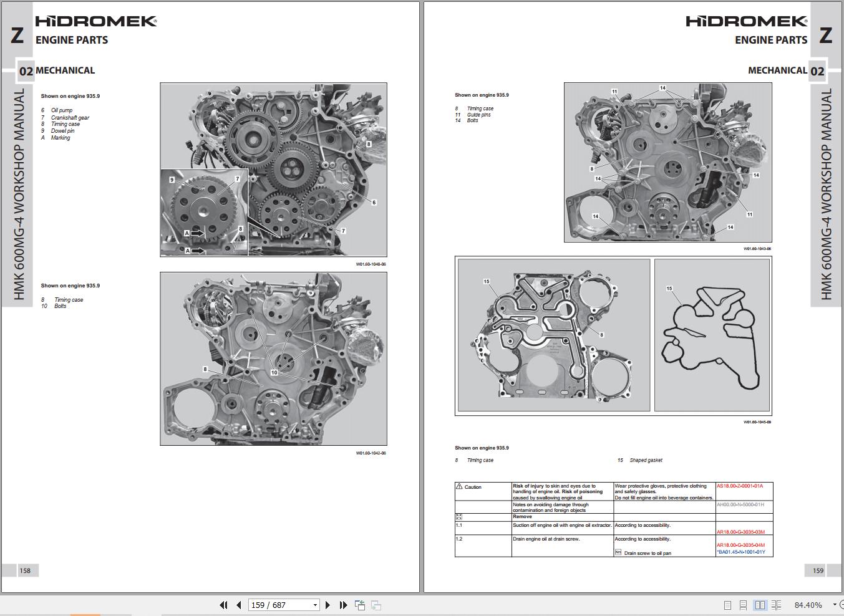844x616 pixels.
Task: Open the page number dropdown arrow
Action: [315, 605]
